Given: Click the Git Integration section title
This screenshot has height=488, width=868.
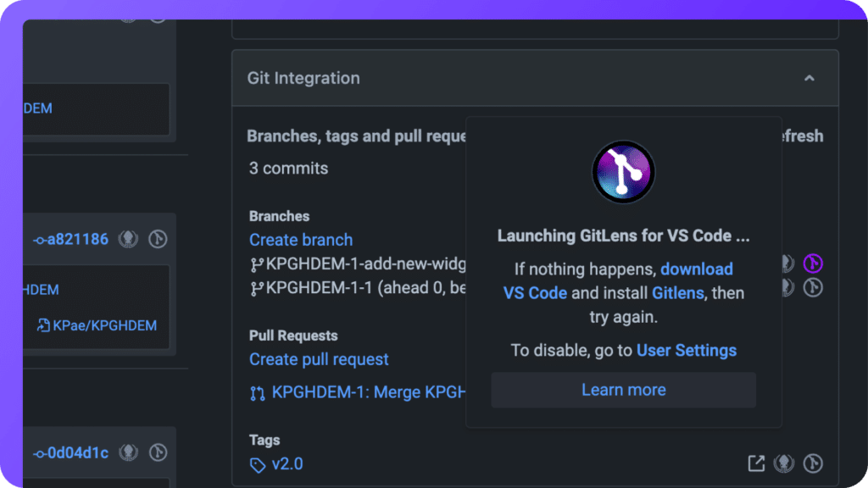Looking at the screenshot, I should pos(303,78).
